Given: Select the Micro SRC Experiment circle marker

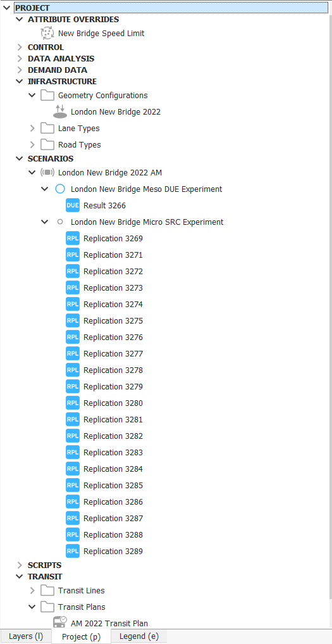Looking at the screenshot, I should pyautogui.click(x=60, y=222).
